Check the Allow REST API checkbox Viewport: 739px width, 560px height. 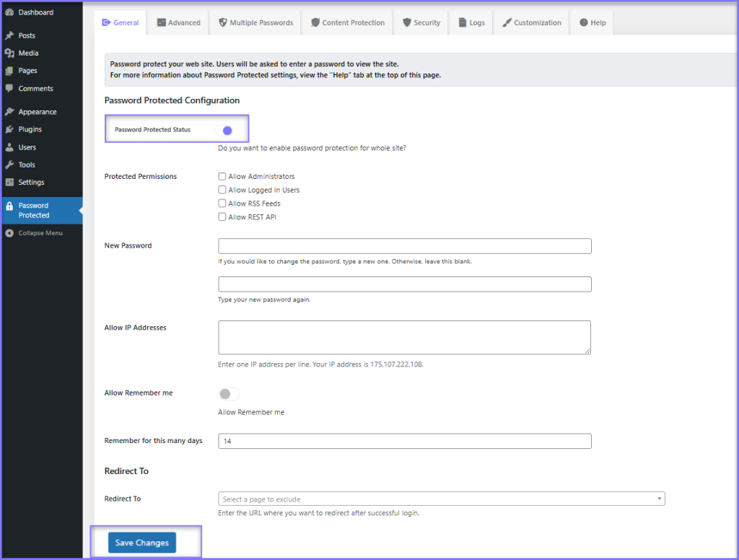[x=222, y=217]
